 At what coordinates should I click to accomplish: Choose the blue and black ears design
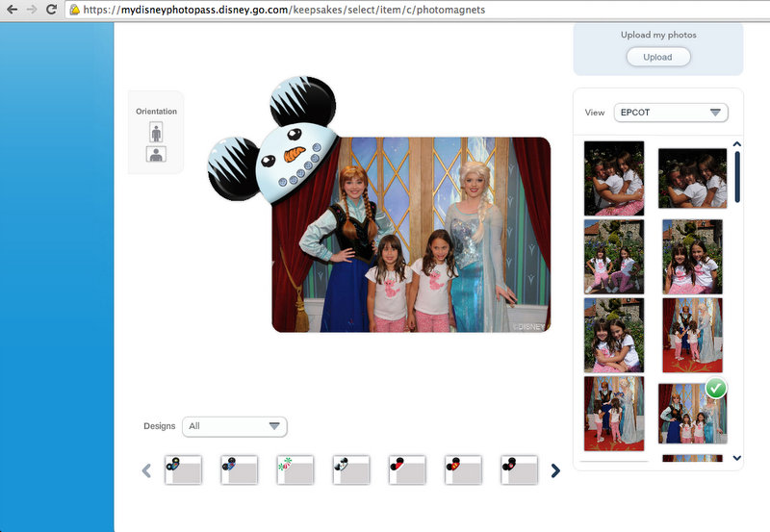point(239,469)
